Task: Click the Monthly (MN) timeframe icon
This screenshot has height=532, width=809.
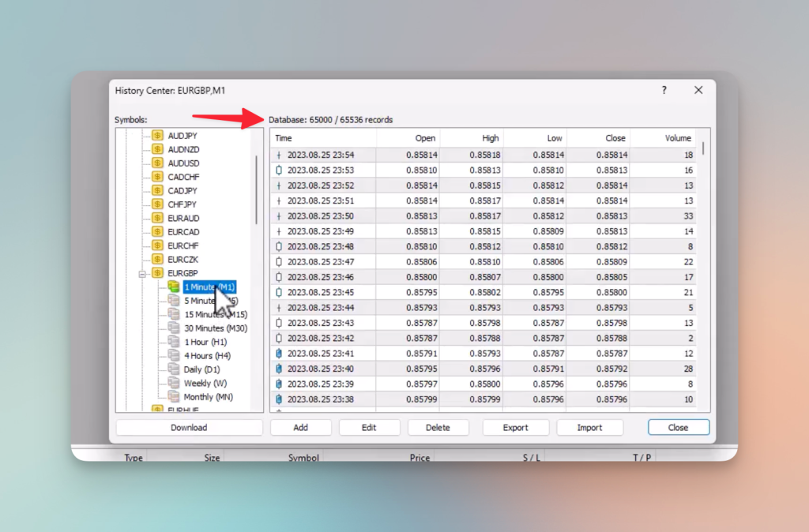Action: pyautogui.click(x=173, y=396)
